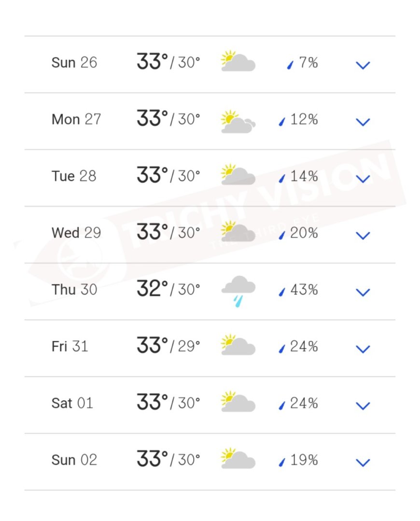The image size is (420, 521).
Task: Click the weather icon for Sat 01
Action: pyautogui.click(x=238, y=402)
